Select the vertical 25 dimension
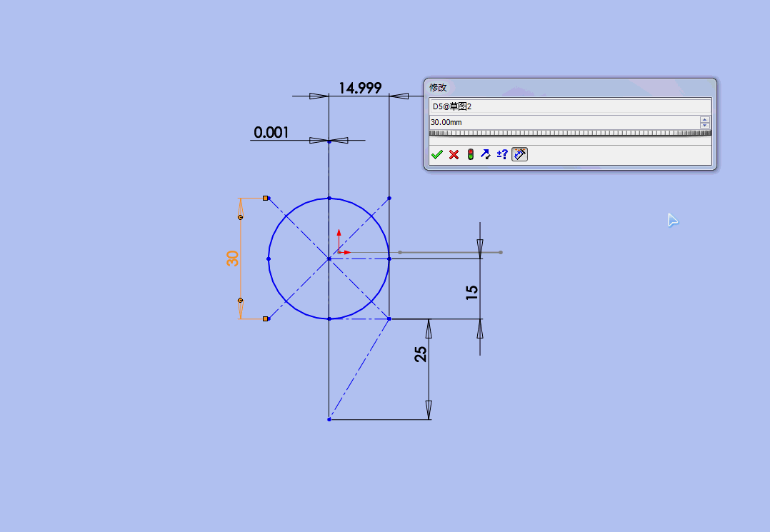 tap(420, 354)
